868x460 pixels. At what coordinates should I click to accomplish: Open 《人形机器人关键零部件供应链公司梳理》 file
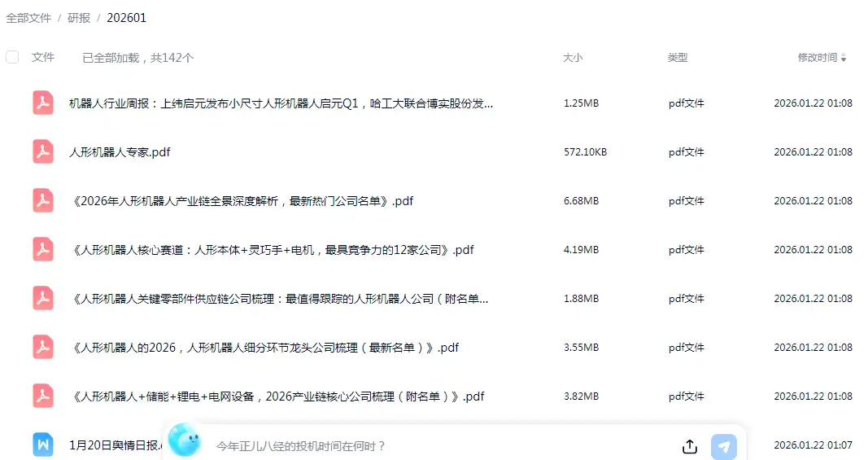(279, 298)
